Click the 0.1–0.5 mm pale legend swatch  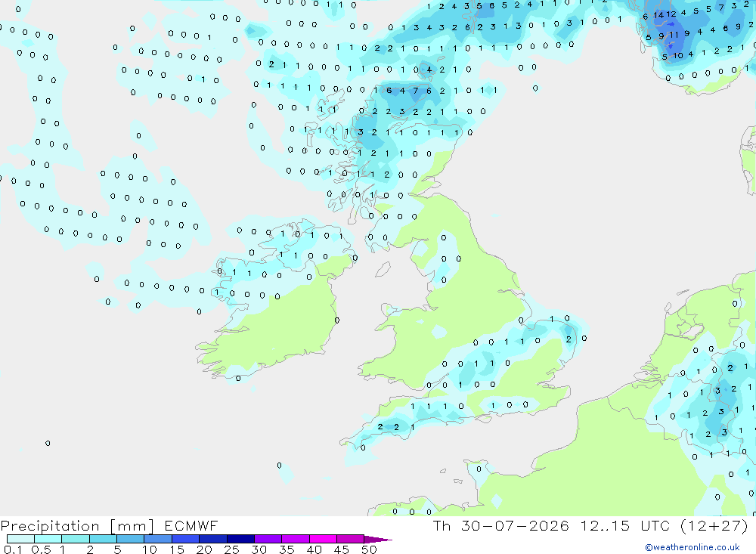(20, 539)
